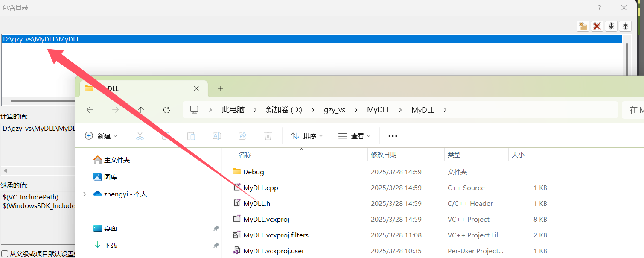Move the selected include path up
Screen dimensions: 644x258
tap(625, 26)
